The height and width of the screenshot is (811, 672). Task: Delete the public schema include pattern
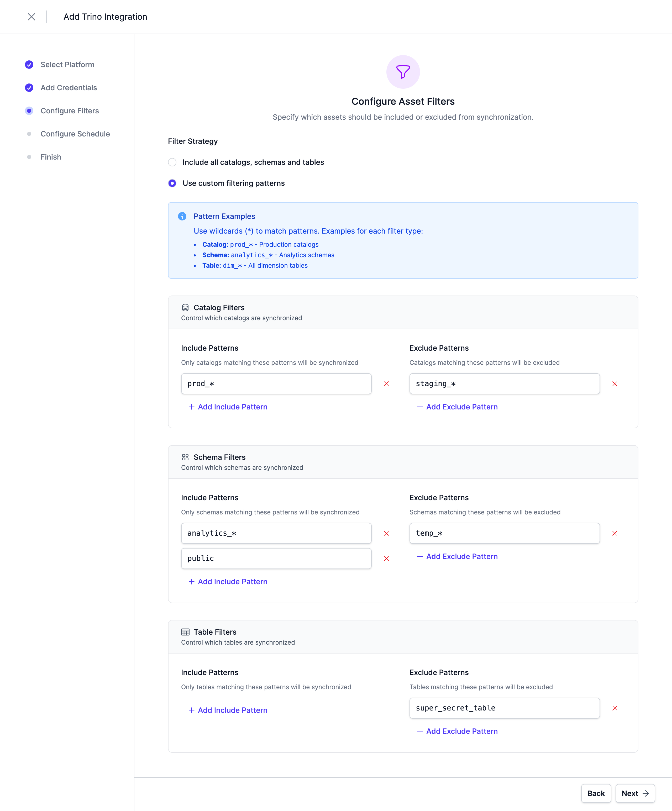[x=386, y=559]
